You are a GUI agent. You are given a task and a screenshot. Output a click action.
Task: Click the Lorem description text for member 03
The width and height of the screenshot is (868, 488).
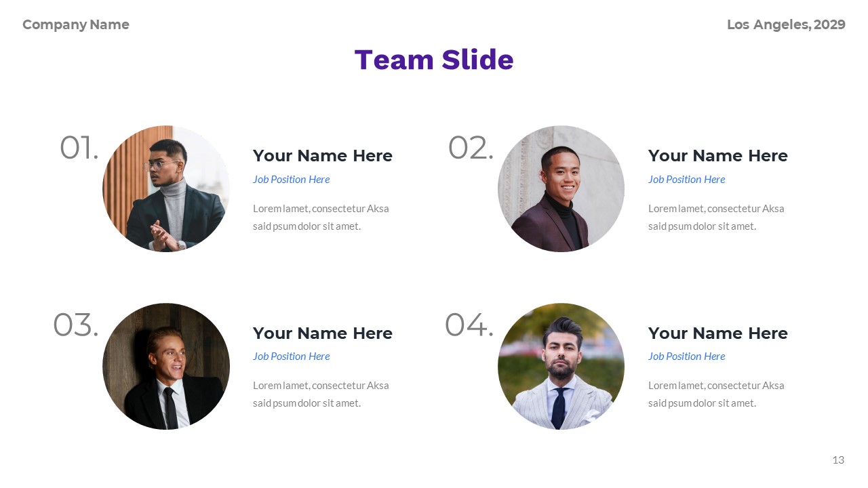321,394
